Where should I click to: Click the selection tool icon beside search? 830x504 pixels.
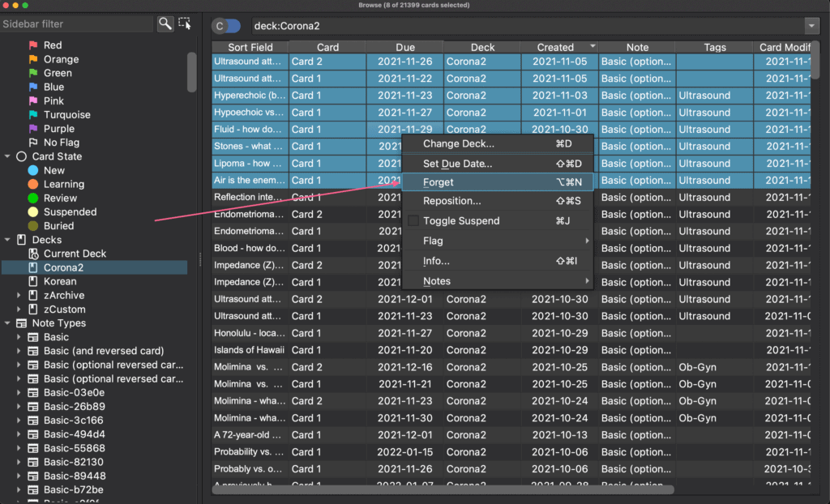tap(186, 24)
